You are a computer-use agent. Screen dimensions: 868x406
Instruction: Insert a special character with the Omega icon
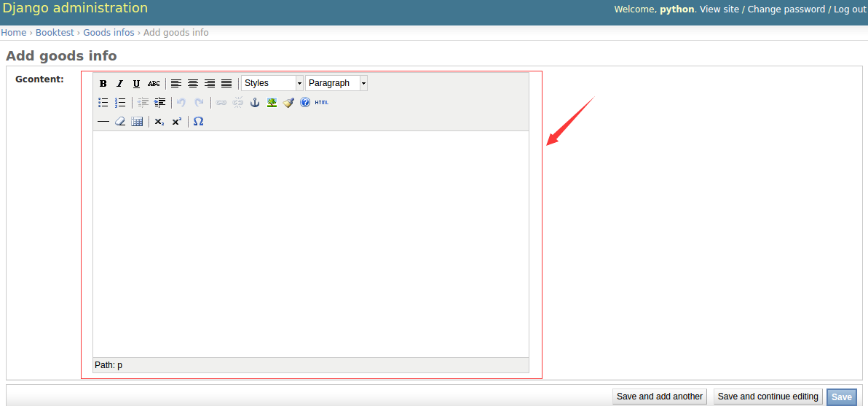(198, 122)
